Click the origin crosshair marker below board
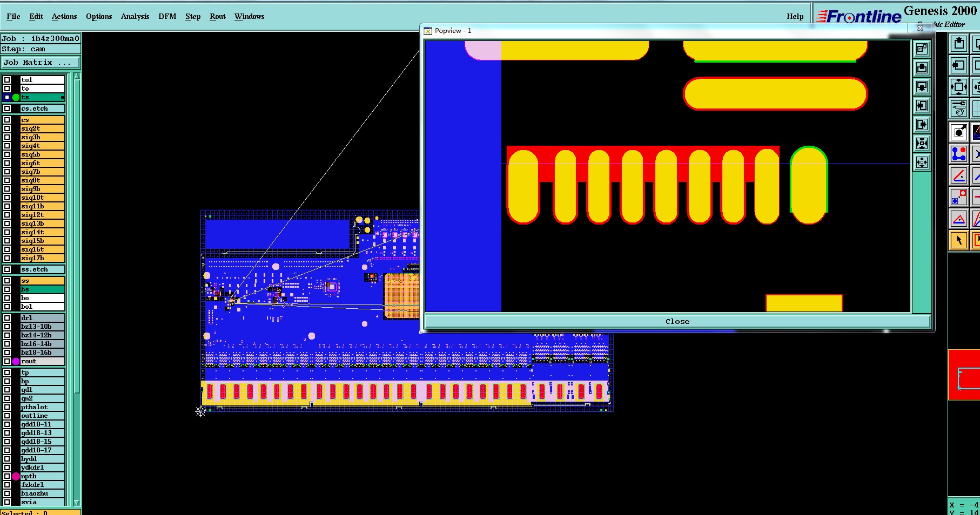980x515 pixels. point(200,411)
